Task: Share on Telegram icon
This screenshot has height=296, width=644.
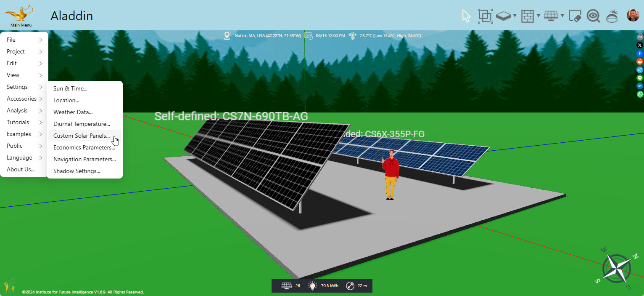Action: pyautogui.click(x=640, y=70)
